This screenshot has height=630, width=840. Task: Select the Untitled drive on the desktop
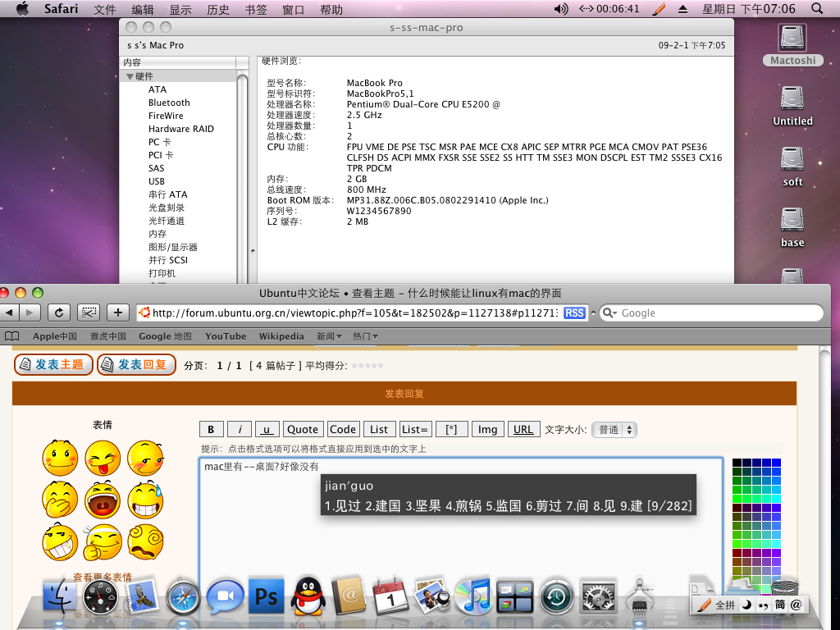tap(792, 106)
